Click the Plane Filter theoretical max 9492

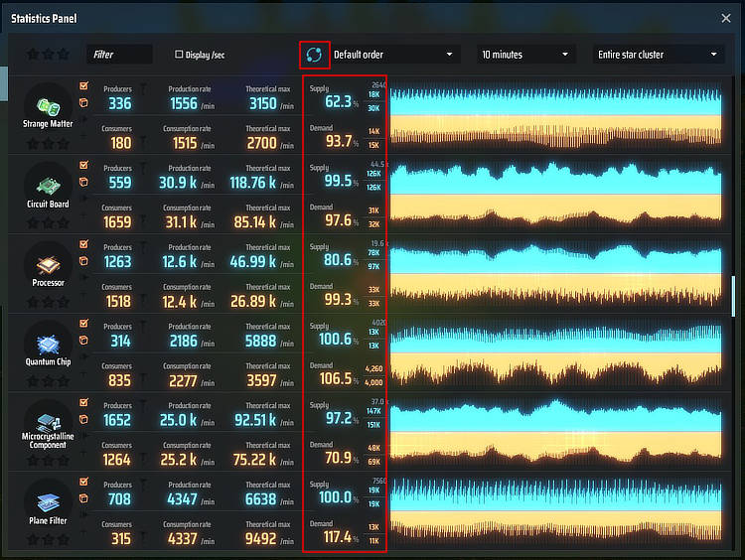(x=260, y=539)
